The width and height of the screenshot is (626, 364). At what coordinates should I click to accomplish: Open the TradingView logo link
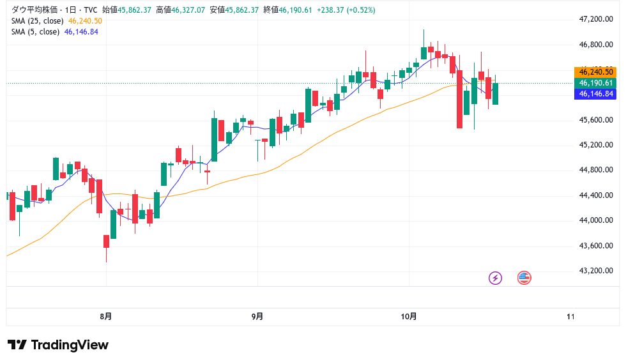click(58, 345)
